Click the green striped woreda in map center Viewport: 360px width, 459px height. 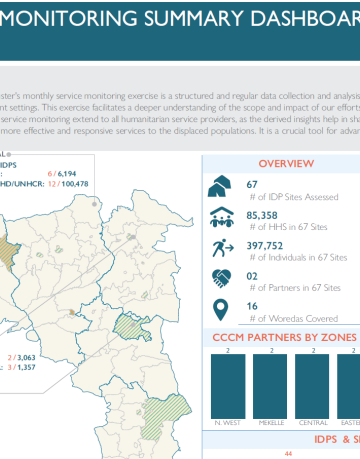pos(132,327)
